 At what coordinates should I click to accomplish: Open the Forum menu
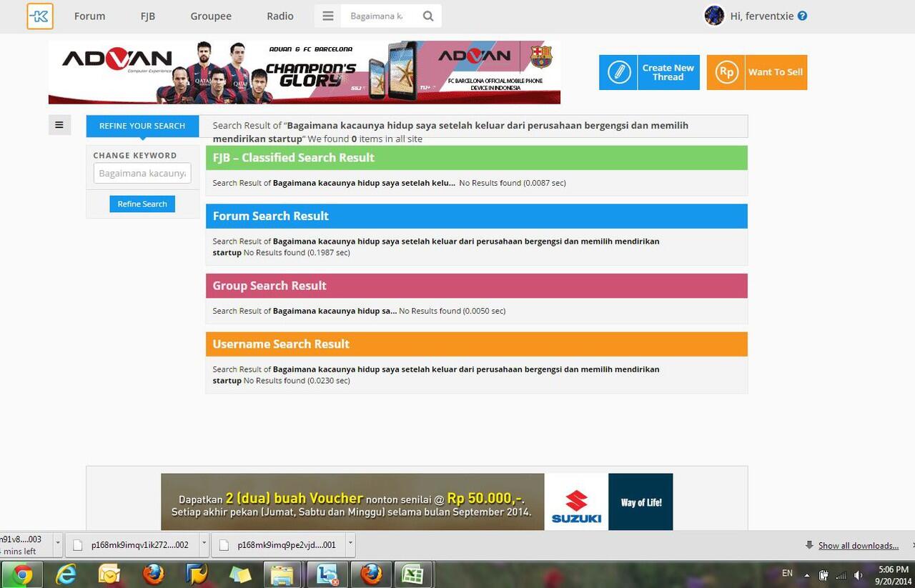pyautogui.click(x=89, y=16)
